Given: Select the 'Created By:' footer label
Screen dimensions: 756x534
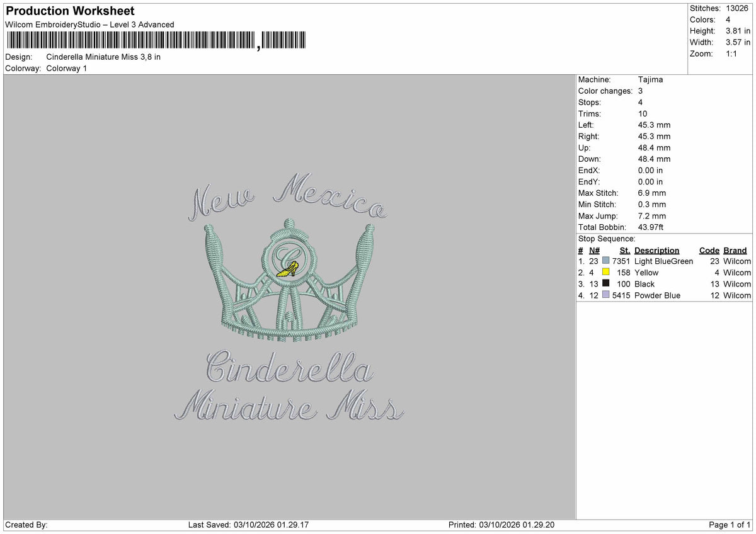Looking at the screenshot, I should click(x=26, y=525).
